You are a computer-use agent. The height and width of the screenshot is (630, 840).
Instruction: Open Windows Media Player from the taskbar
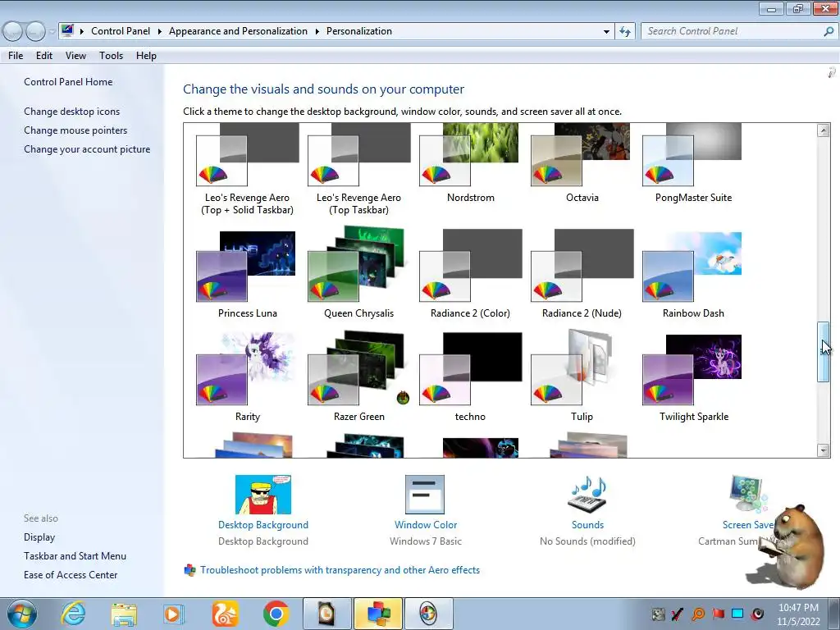pyautogui.click(x=174, y=614)
